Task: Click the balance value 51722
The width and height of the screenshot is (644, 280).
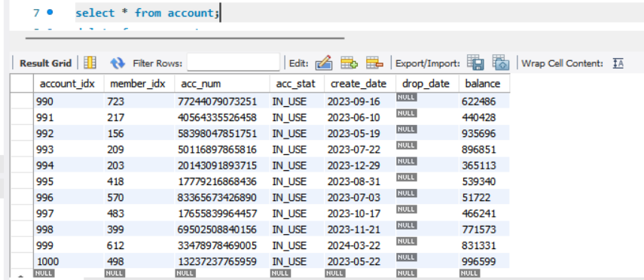Action: [484, 197]
